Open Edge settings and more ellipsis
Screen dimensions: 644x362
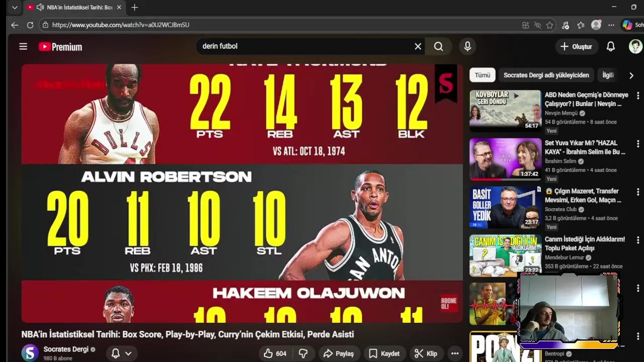[x=611, y=25]
